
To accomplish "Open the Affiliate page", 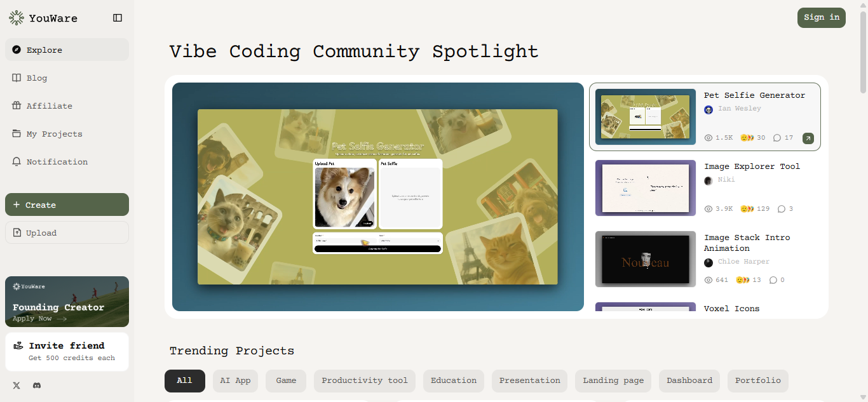I will [49, 106].
